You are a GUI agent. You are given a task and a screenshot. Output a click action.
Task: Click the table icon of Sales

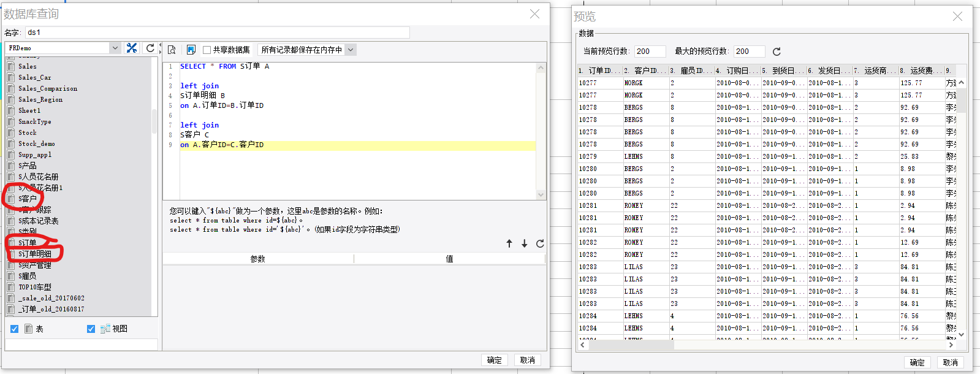point(11,66)
